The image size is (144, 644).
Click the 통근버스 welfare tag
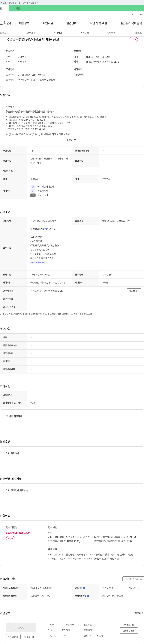pyautogui.click(x=79, y=75)
